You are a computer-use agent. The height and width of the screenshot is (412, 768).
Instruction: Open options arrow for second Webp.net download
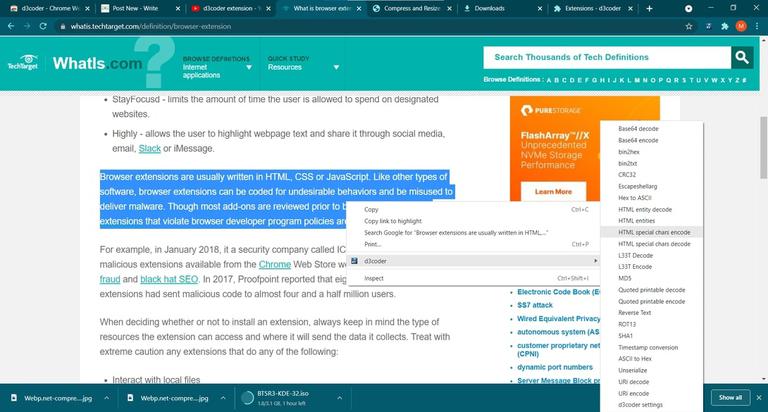(x=223, y=398)
